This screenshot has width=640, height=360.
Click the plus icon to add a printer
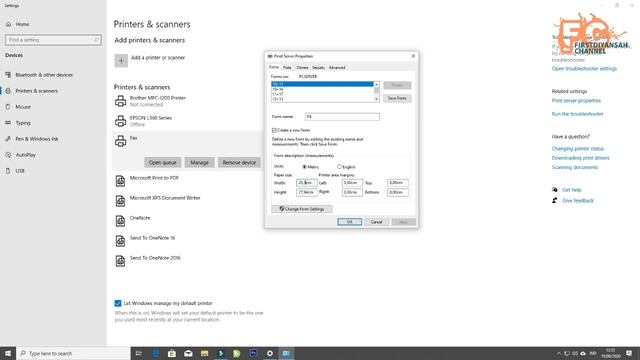click(121, 60)
